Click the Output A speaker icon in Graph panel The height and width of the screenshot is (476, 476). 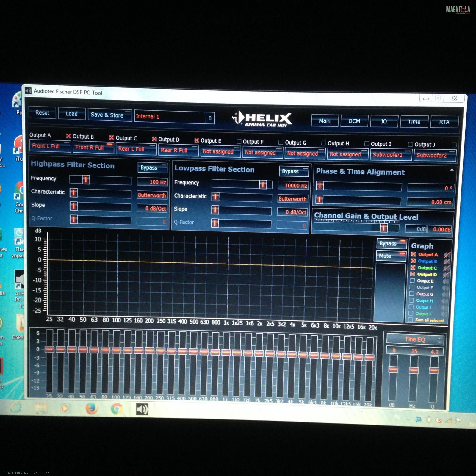tap(447, 255)
